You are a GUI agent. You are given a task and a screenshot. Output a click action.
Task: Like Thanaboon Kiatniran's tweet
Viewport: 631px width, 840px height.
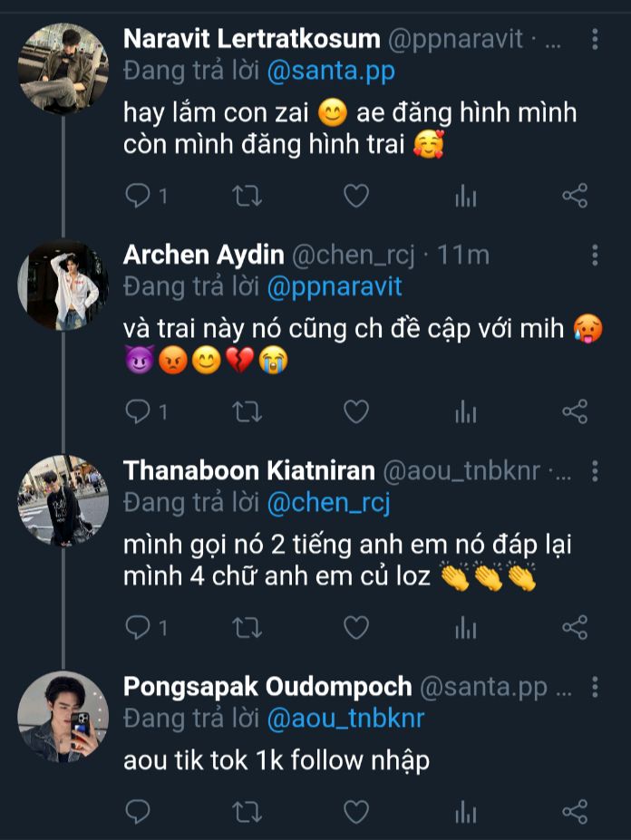pos(356,628)
